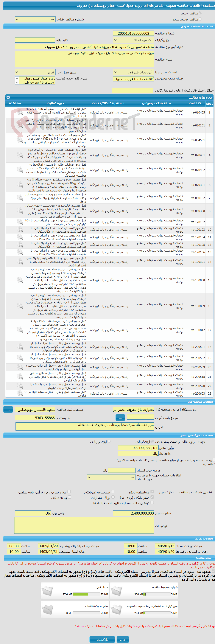
Task: Click the بازگشت back button
Action: (102, 639)
